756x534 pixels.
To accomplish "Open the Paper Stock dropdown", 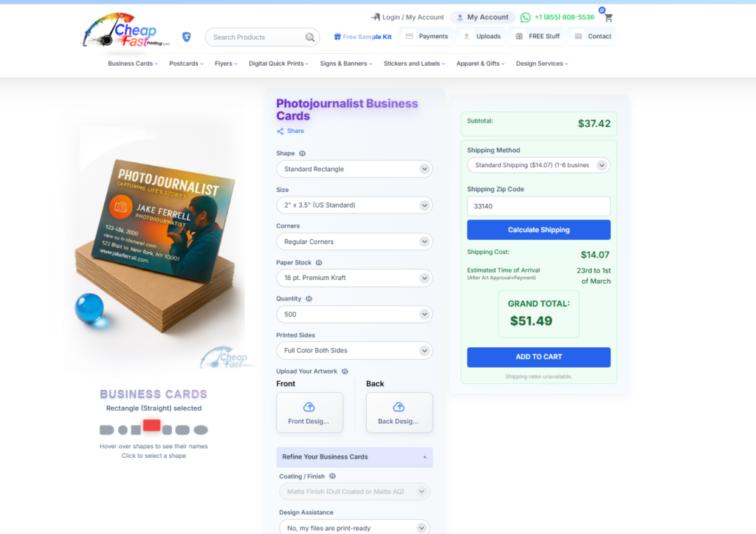I will [x=354, y=278].
